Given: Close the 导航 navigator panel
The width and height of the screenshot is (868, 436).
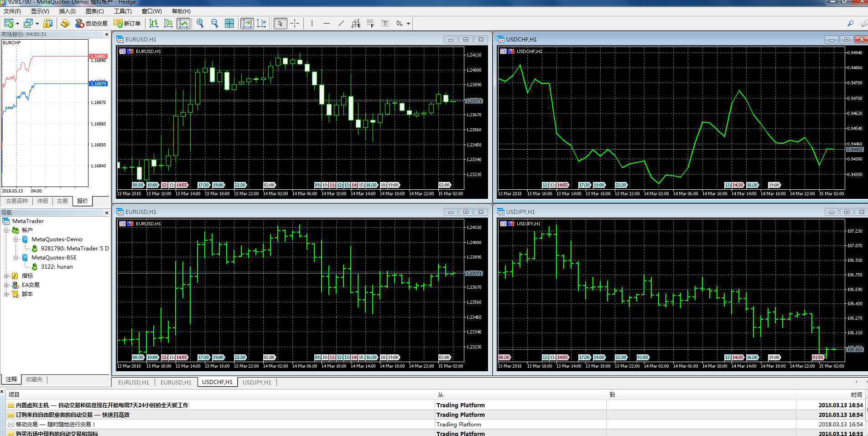Looking at the screenshot, I should [107, 213].
